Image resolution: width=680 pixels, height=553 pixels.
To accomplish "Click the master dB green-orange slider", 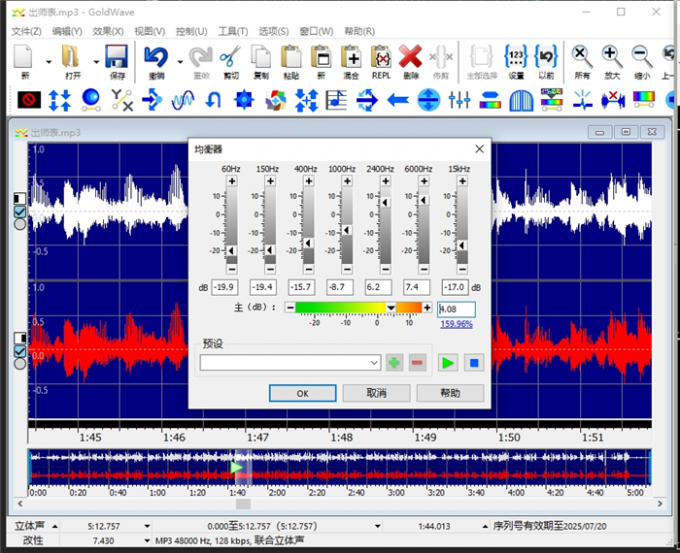I will point(358,308).
